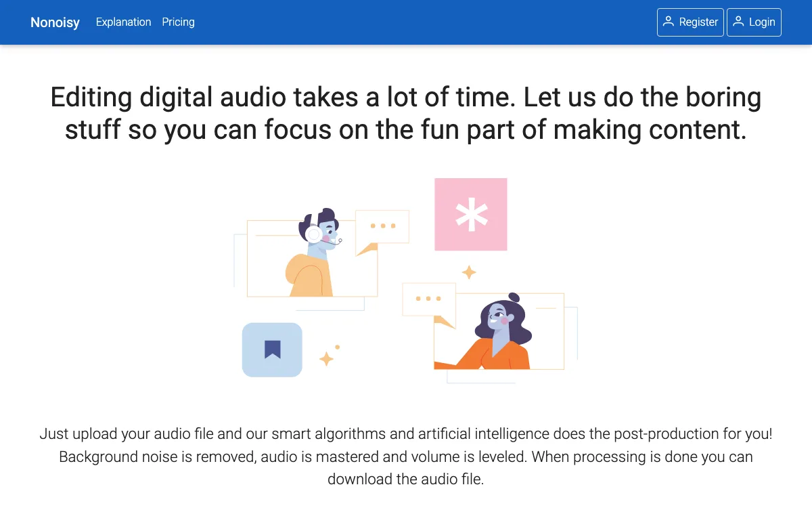Go to the Nonoisy home logo link
This screenshot has width=812, height=508.
point(55,22)
